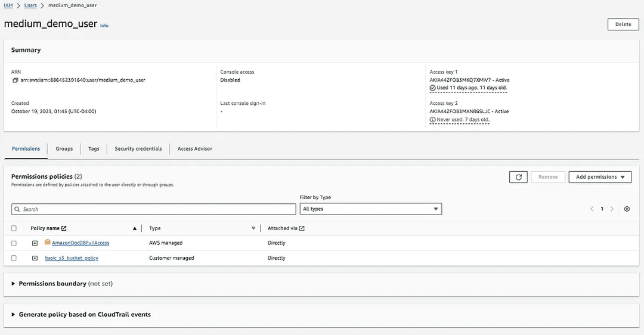The image size is (644, 335).
Task: Open table preferences gear icon
Action: point(627,209)
